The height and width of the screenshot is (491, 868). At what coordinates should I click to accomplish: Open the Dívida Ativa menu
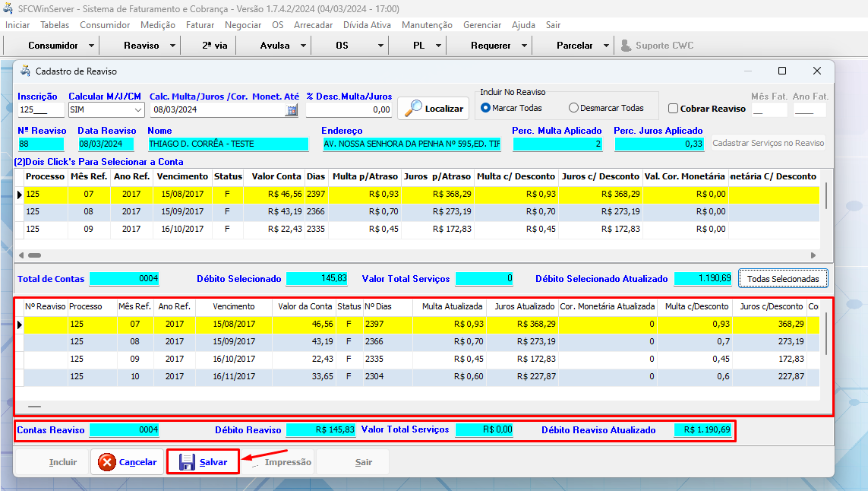click(367, 25)
